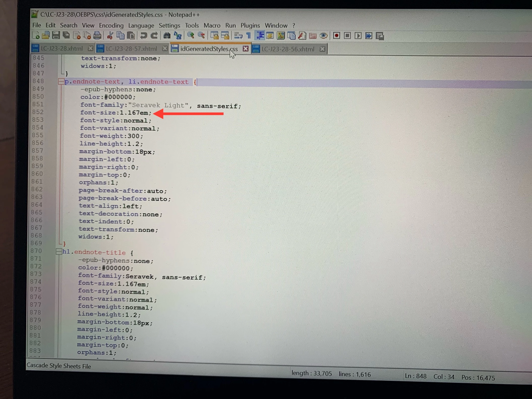Collapse the p.endnote-text CSS block

[61, 81]
